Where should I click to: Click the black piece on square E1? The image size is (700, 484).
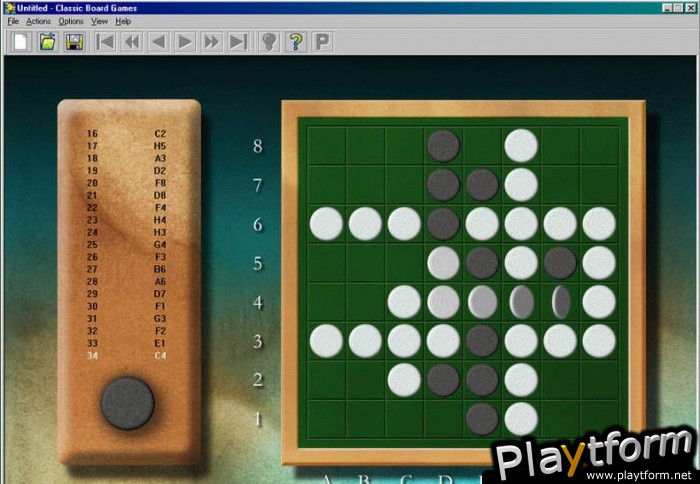(x=482, y=419)
